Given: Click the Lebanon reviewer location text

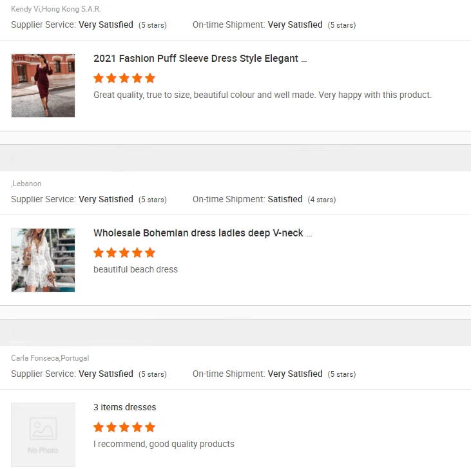Looking at the screenshot, I should pyautogui.click(x=26, y=184).
